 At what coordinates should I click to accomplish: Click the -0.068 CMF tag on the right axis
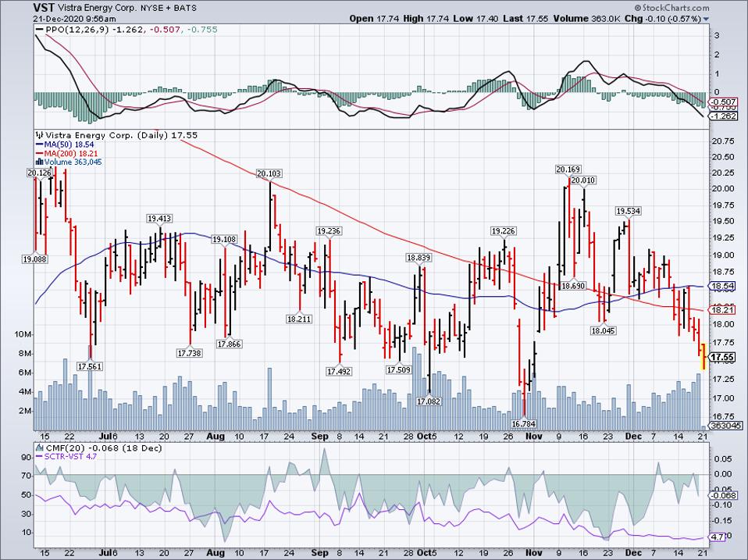[x=724, y=496]
